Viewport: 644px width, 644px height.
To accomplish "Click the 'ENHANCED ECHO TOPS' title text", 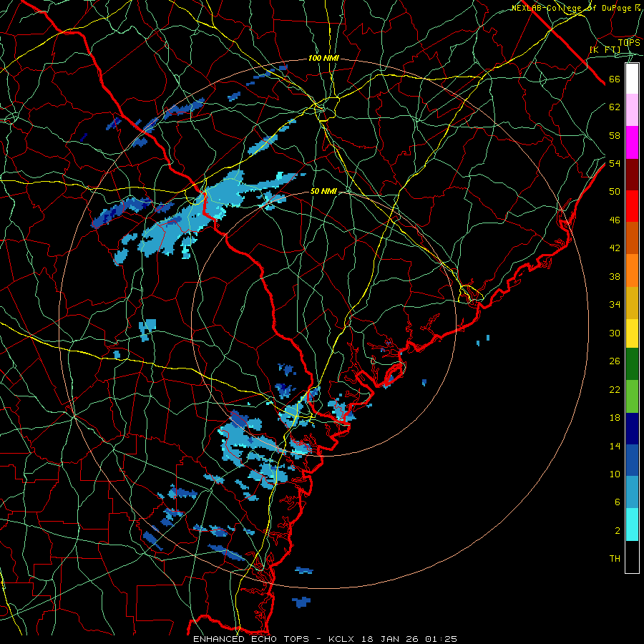I will coord(251,639).
